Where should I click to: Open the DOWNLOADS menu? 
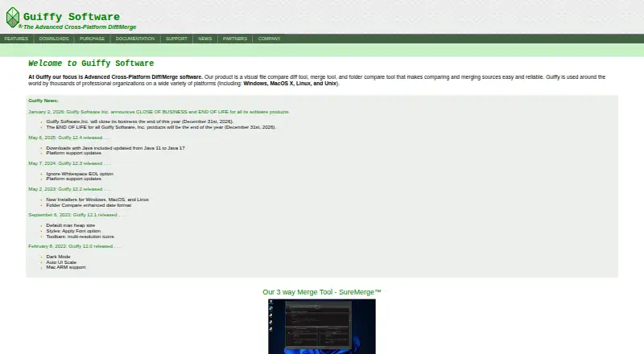[x=54, y=39]
